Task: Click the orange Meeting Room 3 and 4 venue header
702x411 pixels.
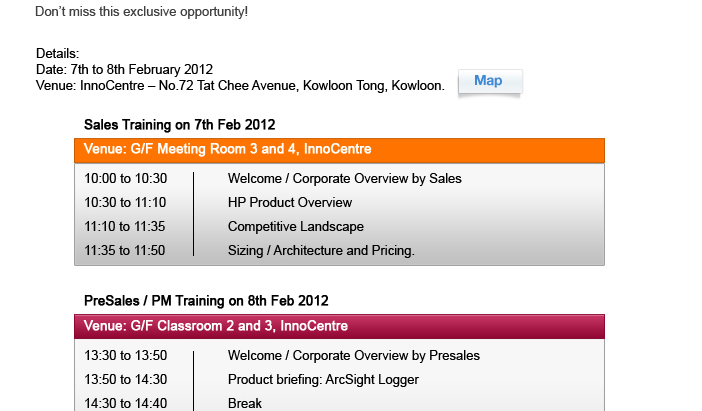Action: tap(339, 150)
